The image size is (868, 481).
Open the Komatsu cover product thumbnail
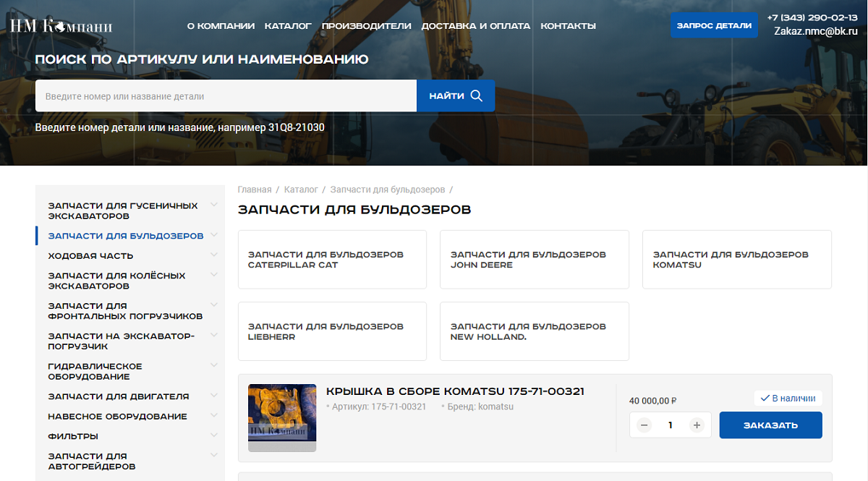click(x=282, y=417)
